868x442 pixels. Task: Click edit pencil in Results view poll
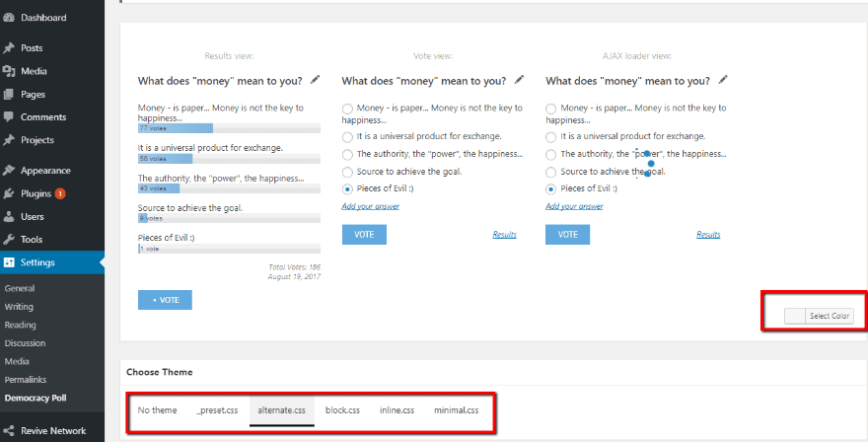coord(315,80)
